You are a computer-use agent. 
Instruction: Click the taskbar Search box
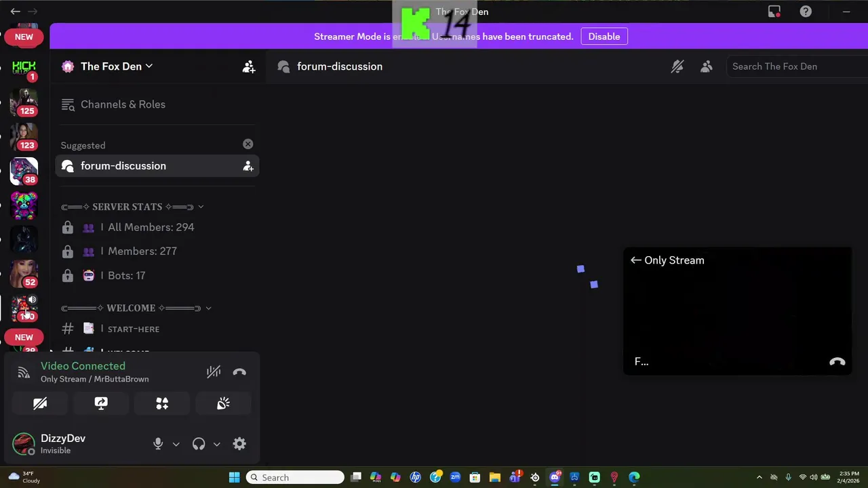coord(295,478)
